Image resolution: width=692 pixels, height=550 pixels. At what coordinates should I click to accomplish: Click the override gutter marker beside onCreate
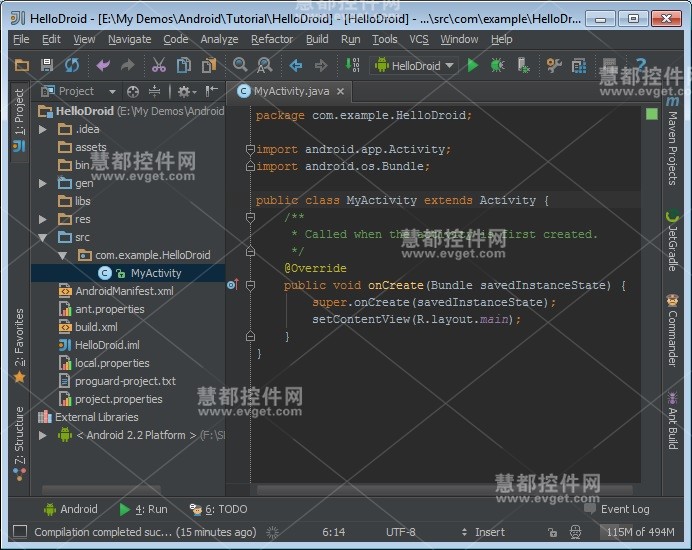coord(233,284)
